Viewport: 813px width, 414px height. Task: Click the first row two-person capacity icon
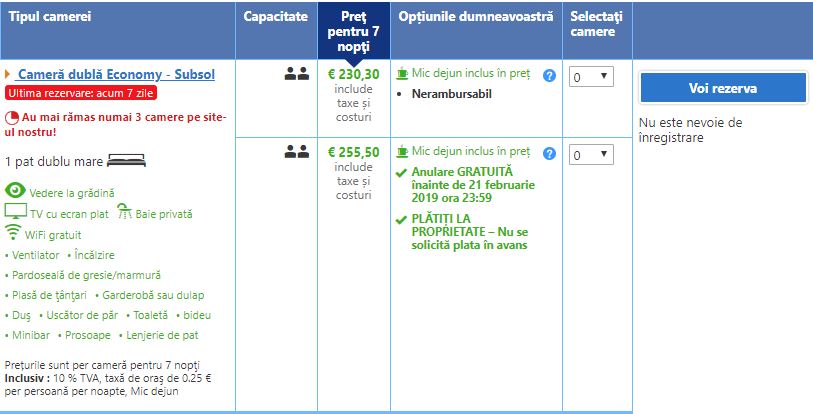click(295, 73)
